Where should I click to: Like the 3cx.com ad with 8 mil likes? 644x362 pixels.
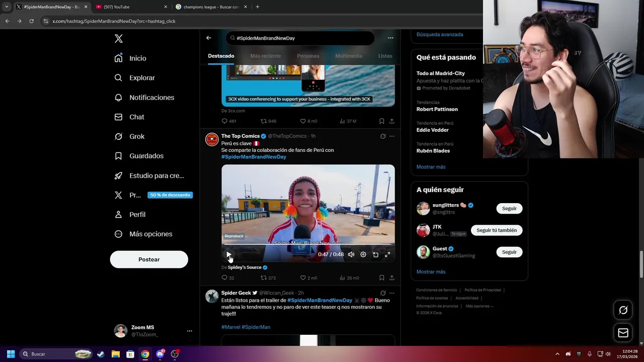[308, 121]
